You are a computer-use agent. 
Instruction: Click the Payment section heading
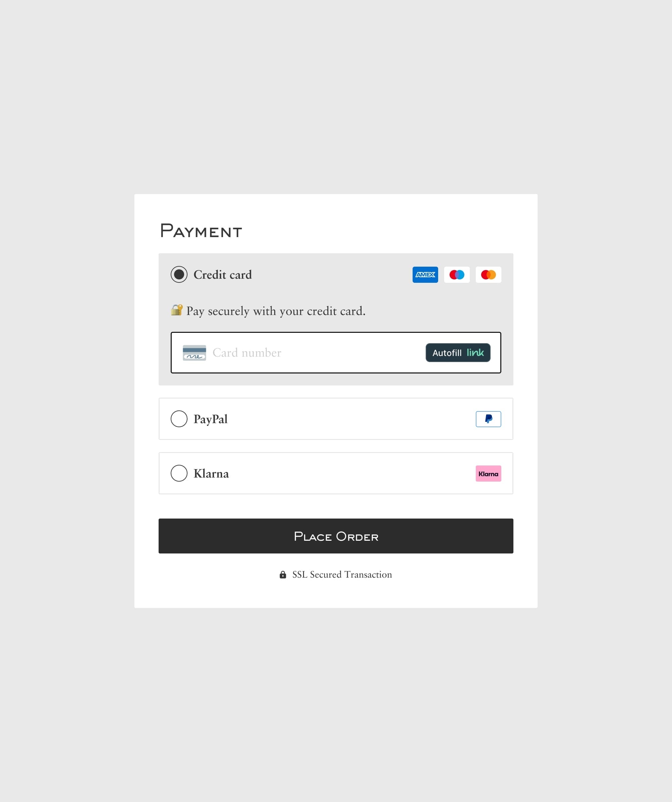tap(201, 231)
